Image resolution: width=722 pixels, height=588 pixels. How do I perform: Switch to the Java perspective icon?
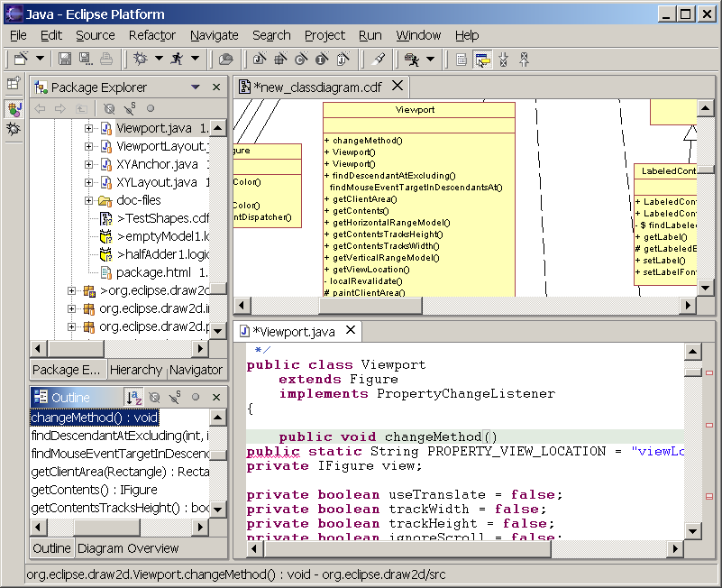tap(14, 109)
